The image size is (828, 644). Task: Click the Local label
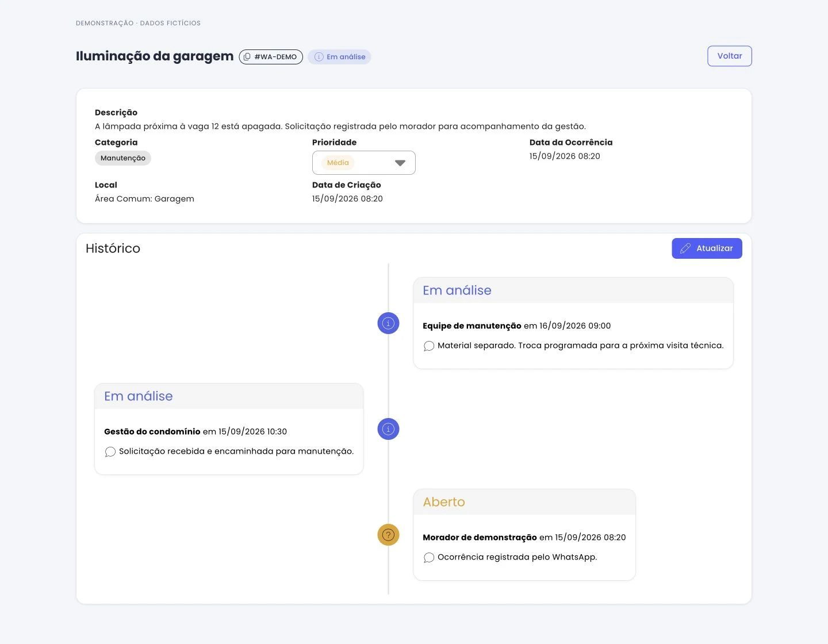106,185
